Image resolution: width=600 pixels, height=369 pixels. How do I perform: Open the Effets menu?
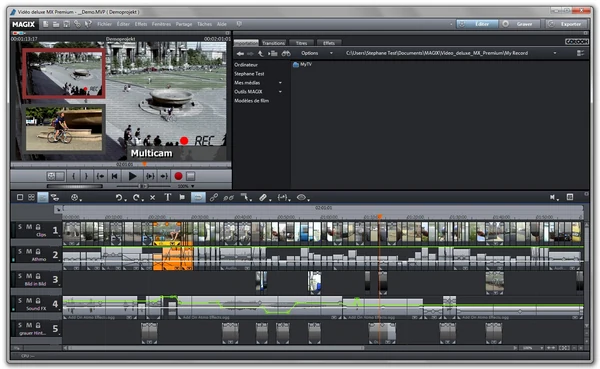(x=140, y=24)
